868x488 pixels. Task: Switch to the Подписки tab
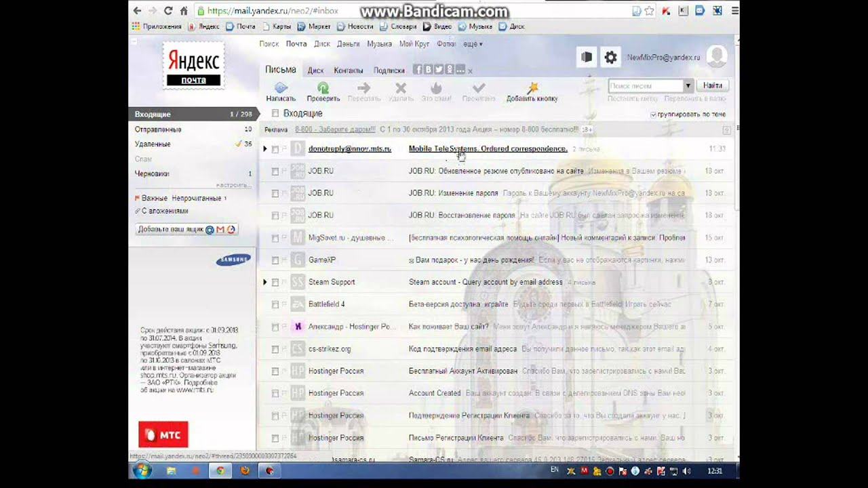click(389, 70)
